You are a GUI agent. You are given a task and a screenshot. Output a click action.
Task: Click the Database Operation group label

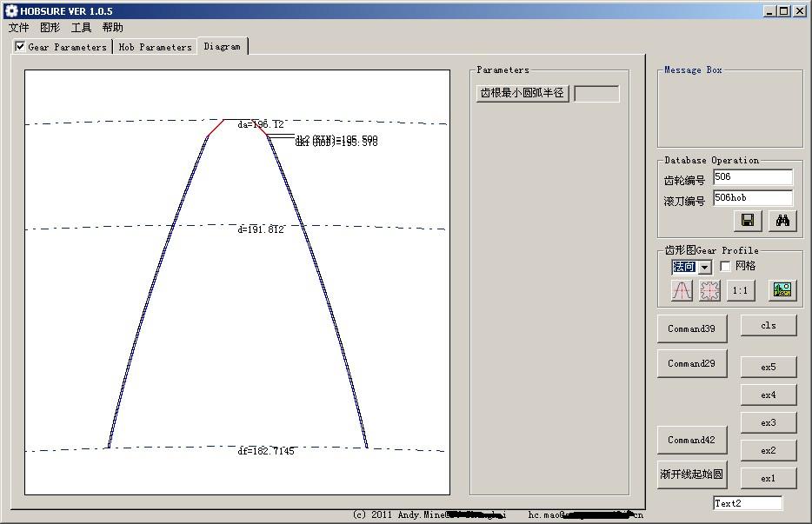[x=711, y=161]
